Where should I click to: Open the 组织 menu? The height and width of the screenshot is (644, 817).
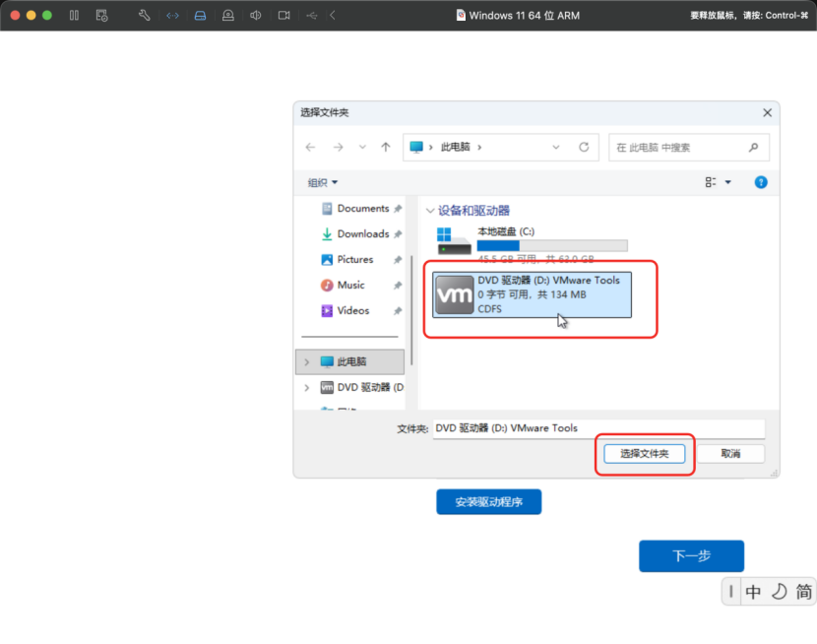(x=323, y=182)
